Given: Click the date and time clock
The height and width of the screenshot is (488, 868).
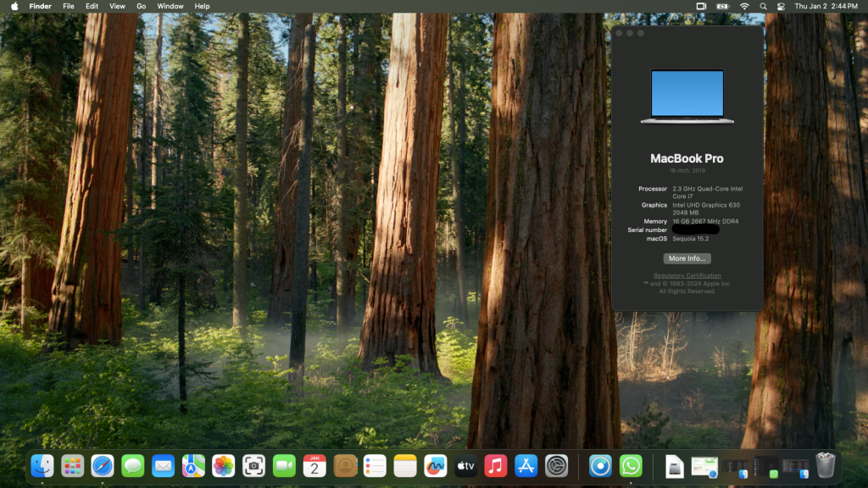Looking at the screenshot, I should 826,6.
